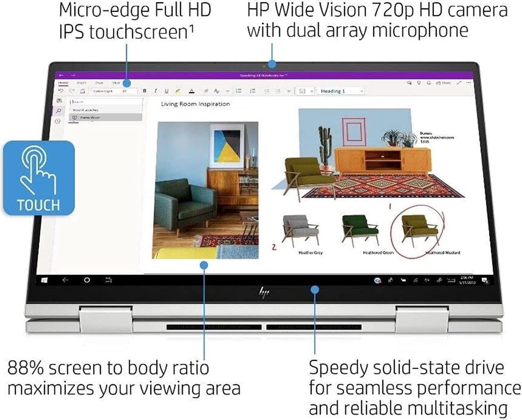Click the search magnifier in the sidebar
This screenshot has height=420, width=522.
[59, 111]
